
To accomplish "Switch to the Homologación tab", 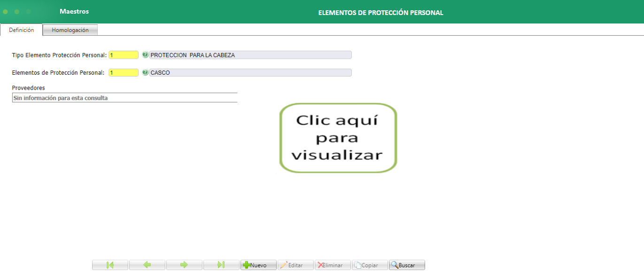I will (x=70, y=29).
